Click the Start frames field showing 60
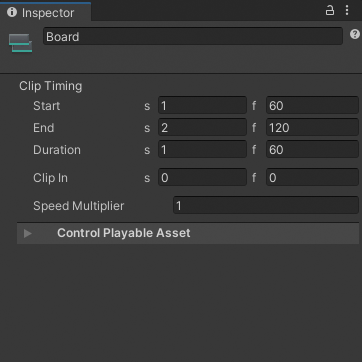Image resolution: width=362 pixels, height=362 pixels. 312,106
